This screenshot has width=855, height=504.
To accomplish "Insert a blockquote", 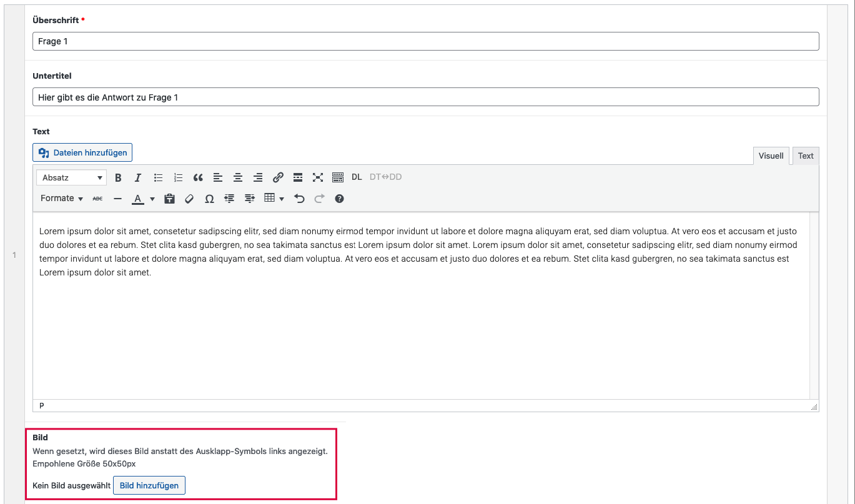I will 198,178.
